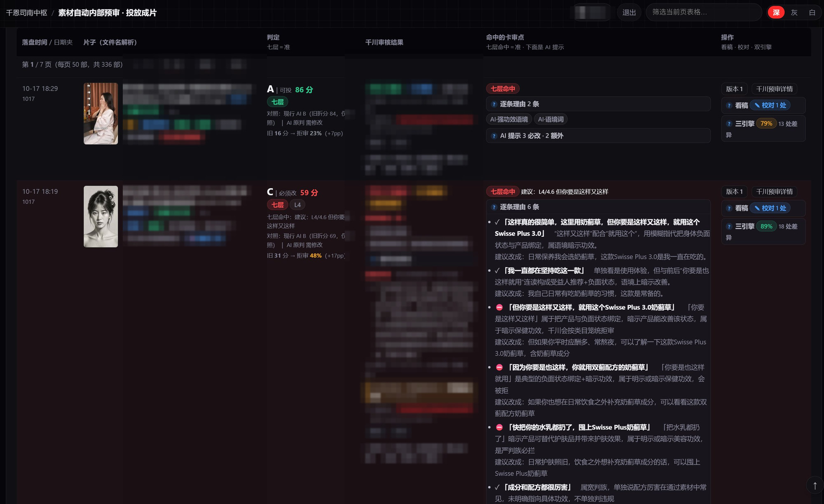Click help icon beside 逐条理由 6 条

tap(494, 207)
